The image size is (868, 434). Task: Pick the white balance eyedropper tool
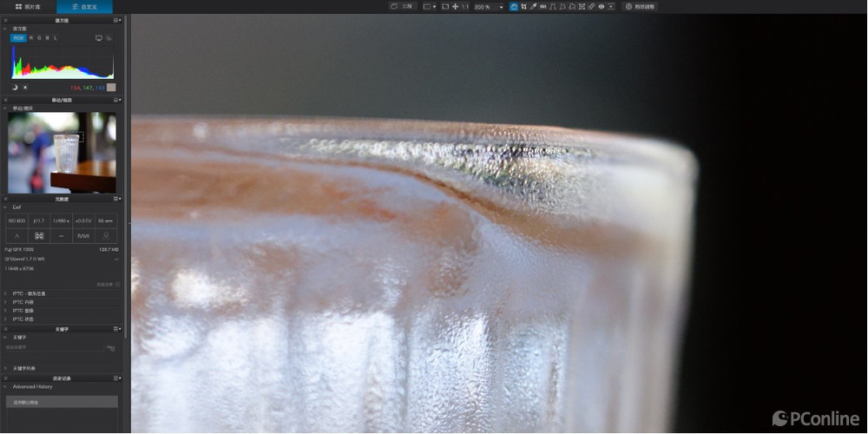pyautogui.click(x=533, y=7)
